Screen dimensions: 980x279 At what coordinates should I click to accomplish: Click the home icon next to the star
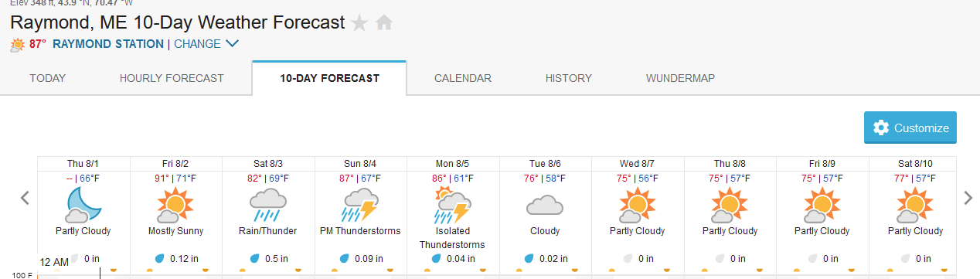click(384, 23)
